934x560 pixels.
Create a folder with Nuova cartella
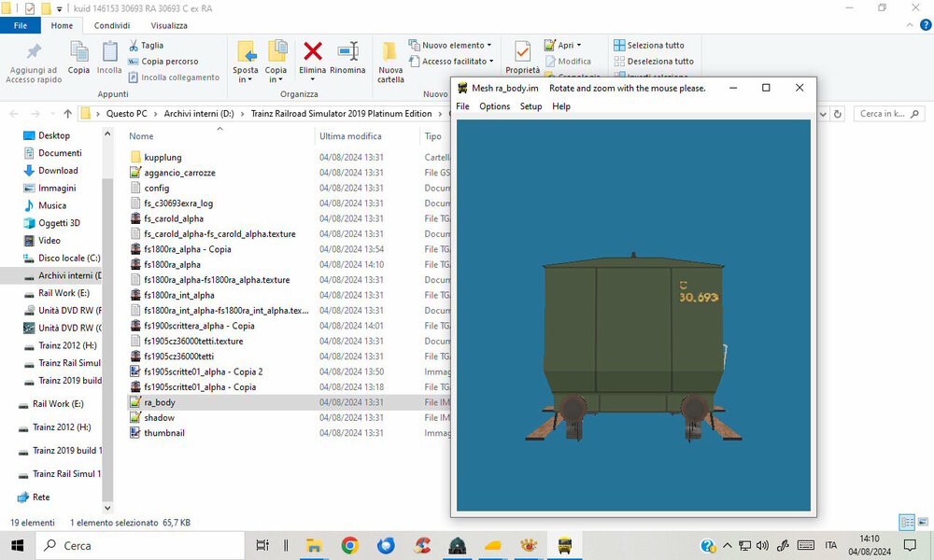coord(390,62)
